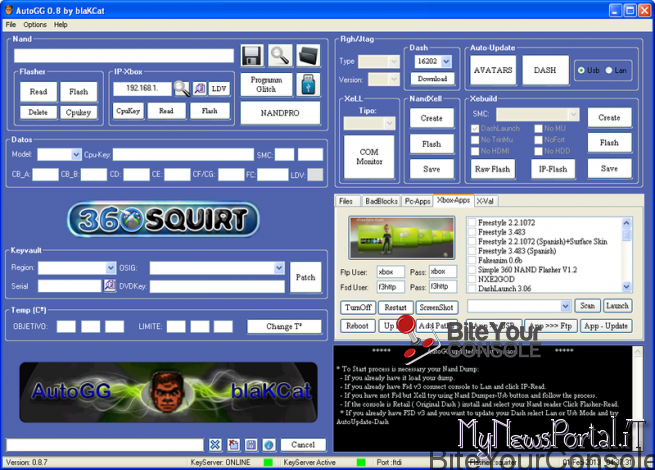Check the DashLaunch 3.06 checkbox

pos(472,288)
